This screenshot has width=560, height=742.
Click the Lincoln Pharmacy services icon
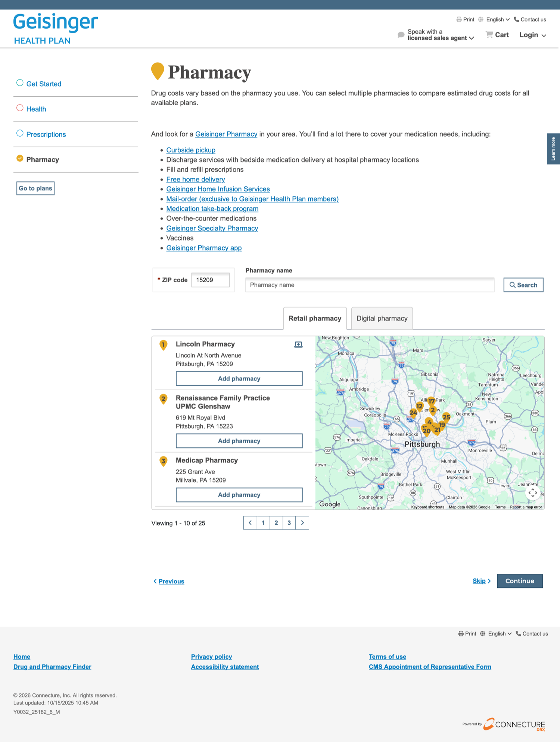[x=298, y=344]
